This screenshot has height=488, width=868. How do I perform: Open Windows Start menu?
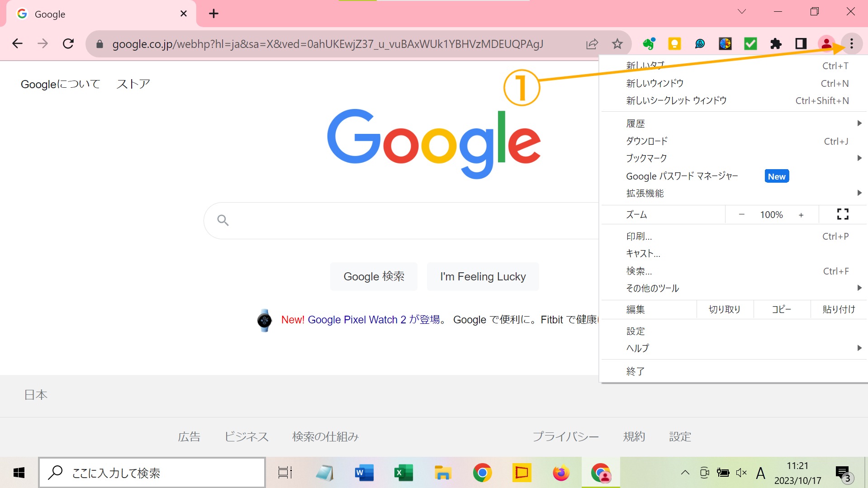click(x=19, y=473)
